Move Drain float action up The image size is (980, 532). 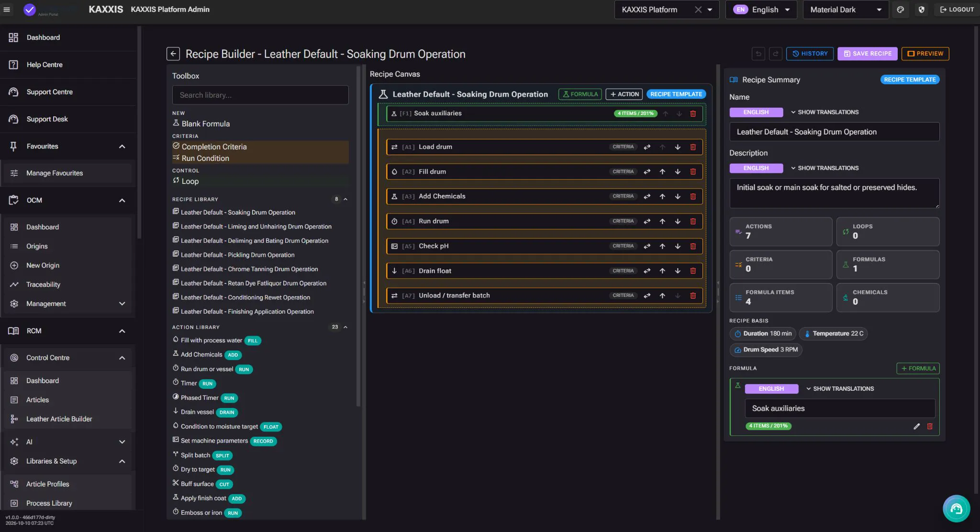point(662,271)
